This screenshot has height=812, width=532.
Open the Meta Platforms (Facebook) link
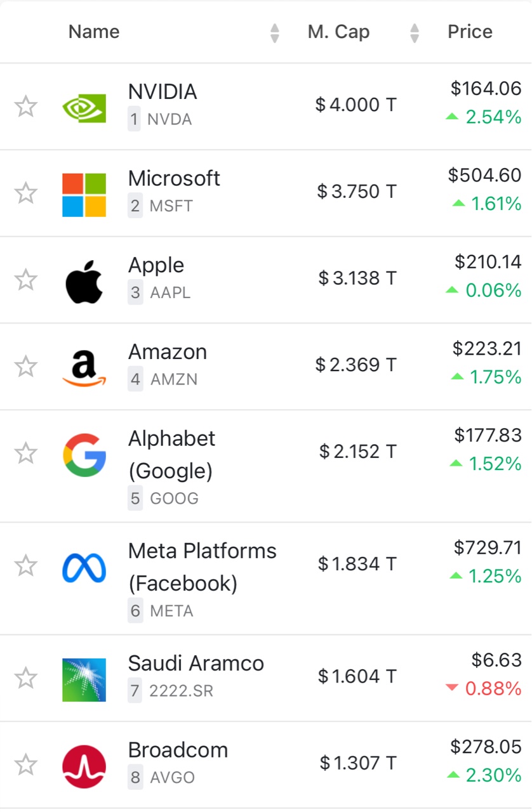click(203, 566)
